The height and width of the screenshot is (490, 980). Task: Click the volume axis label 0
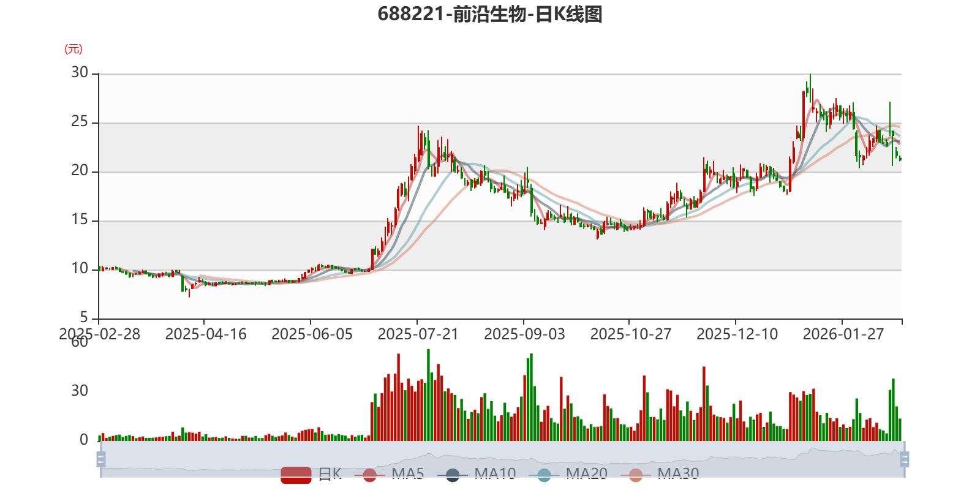[x=84, y=439]
